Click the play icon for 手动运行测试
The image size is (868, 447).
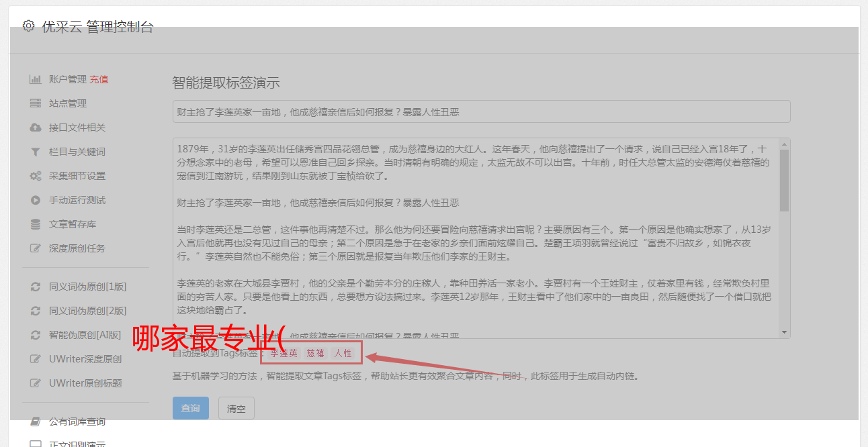36,200
